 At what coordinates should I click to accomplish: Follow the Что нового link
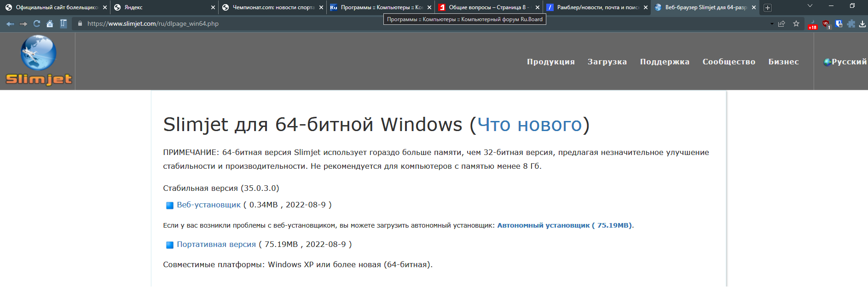click(530, 125)
